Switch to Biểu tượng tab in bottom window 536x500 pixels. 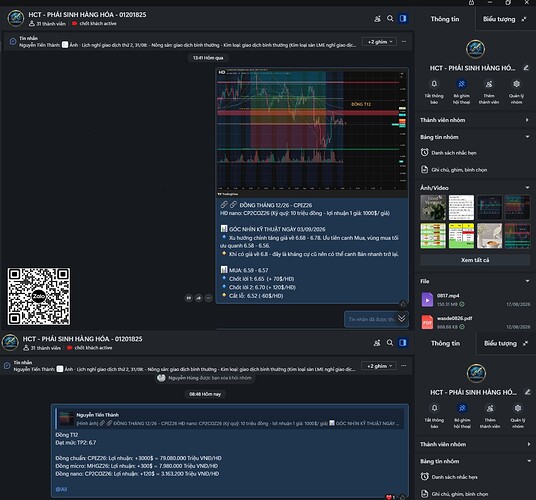pyautogui.click(x=500, y=343)
